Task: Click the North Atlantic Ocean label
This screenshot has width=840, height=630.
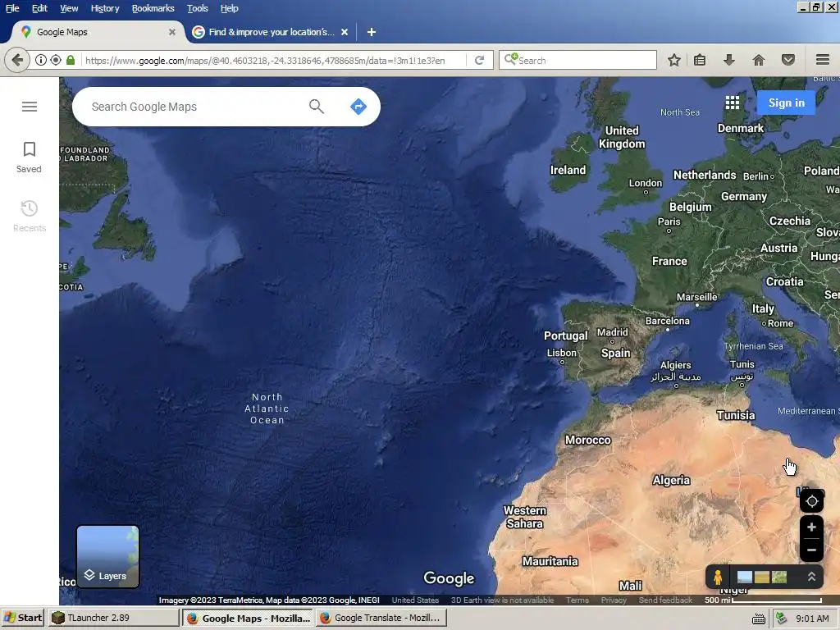Action: [x=267, y=409]
